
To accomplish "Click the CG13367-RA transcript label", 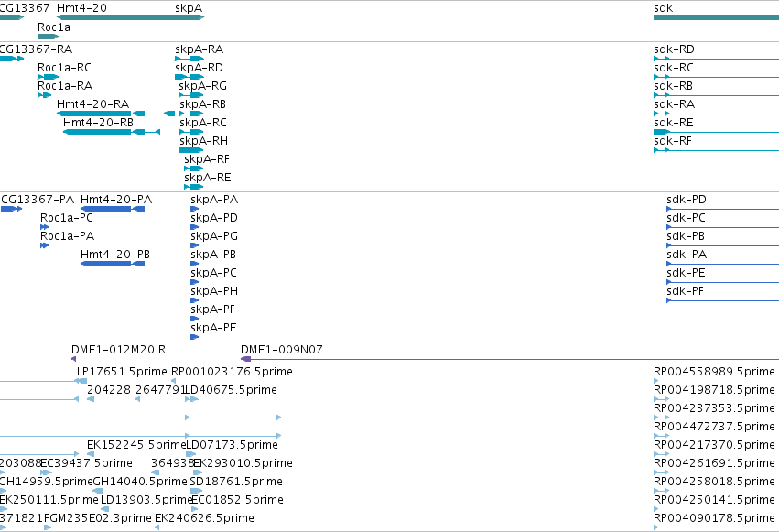I will (36, 49).
